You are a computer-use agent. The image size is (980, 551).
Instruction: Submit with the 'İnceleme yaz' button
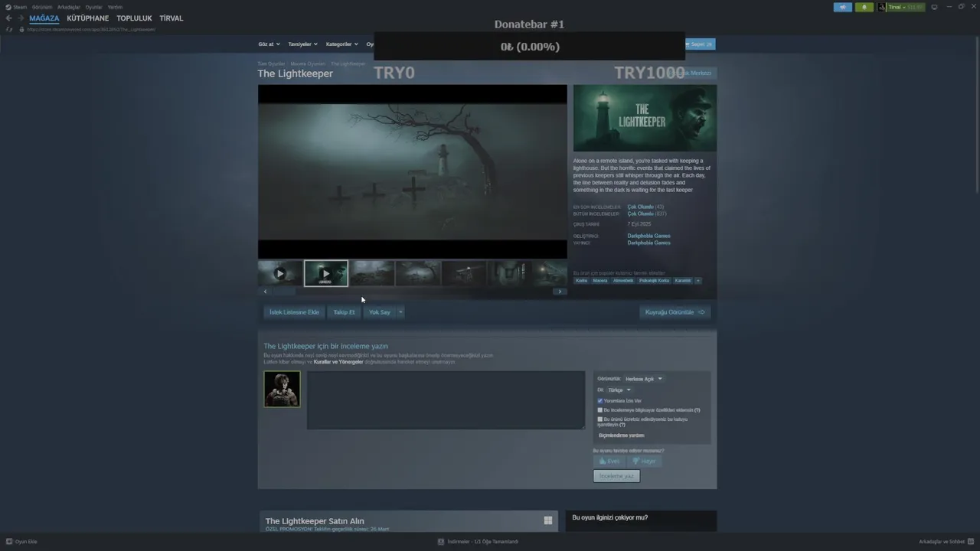(616, 476)
